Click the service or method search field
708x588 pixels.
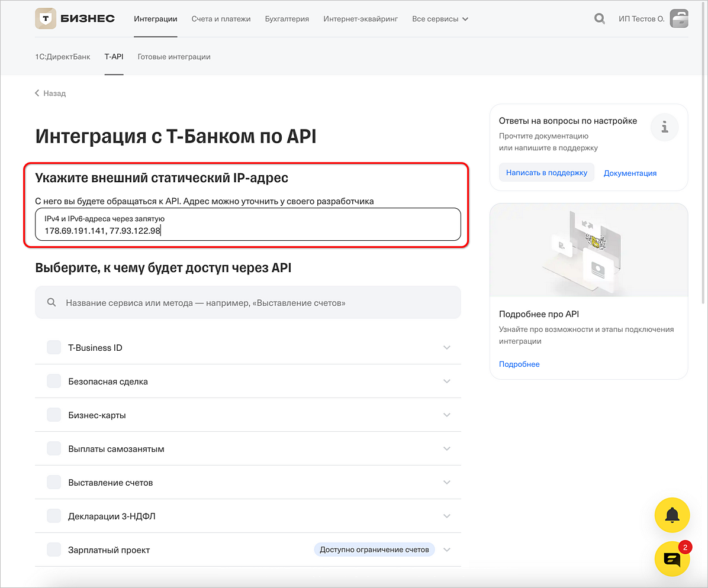[x=248, y=302]
